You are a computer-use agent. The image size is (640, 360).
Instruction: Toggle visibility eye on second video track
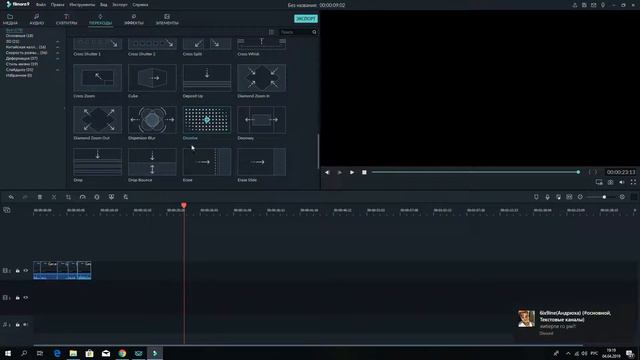coord(26,298)
